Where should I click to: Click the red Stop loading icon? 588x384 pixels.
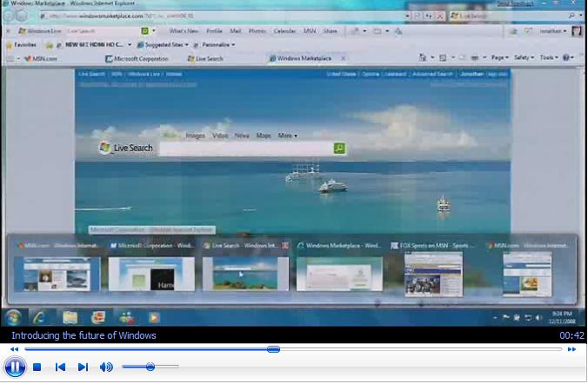tap(440, 17)
